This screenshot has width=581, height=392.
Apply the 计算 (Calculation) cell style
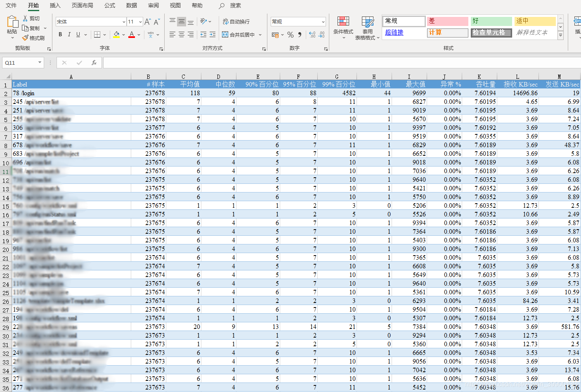point(448,33)
